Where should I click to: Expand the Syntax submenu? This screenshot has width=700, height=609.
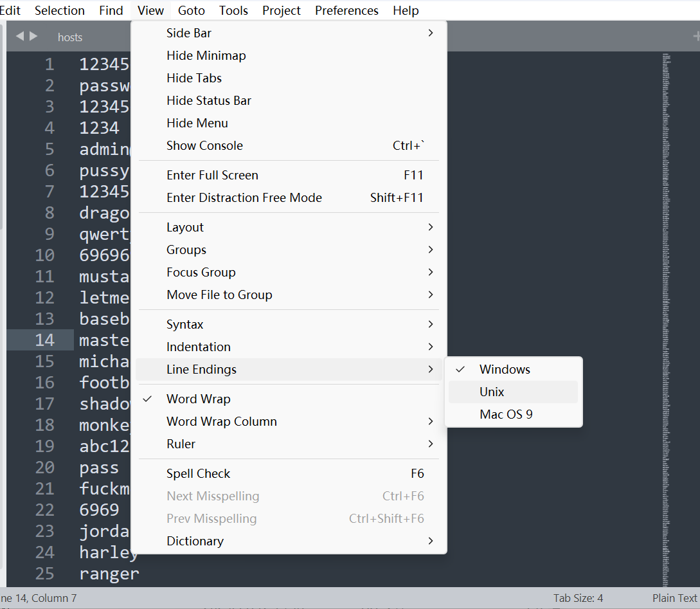coord(289,324)
